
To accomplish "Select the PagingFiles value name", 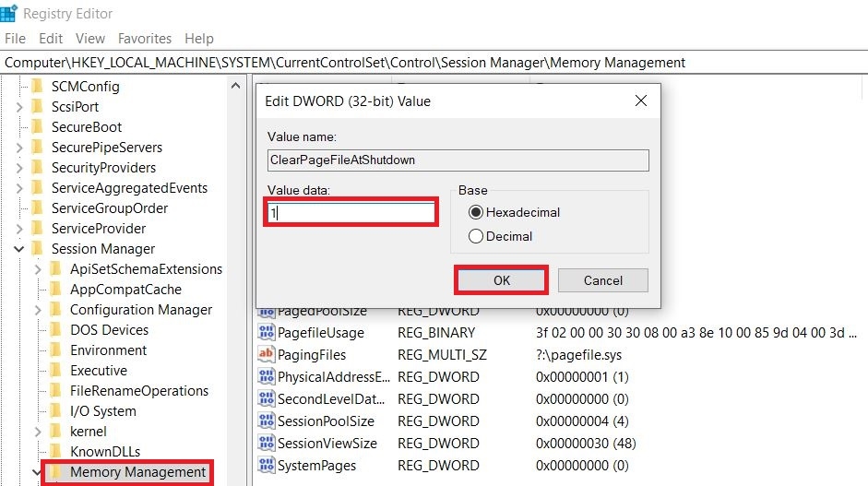I will click(312, 355).
